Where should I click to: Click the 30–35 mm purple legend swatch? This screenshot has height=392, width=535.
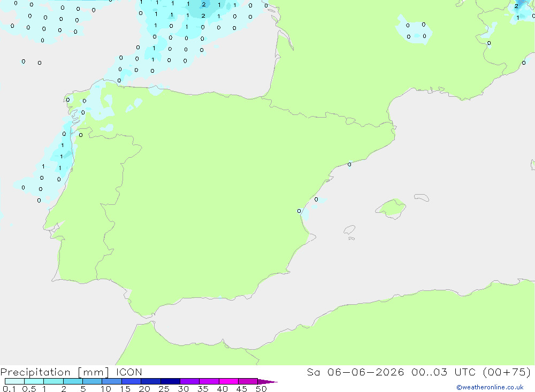coord(189,381)
